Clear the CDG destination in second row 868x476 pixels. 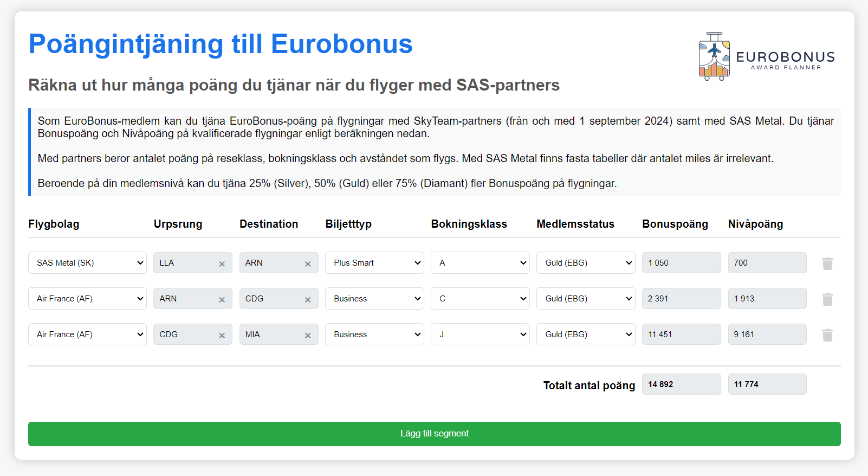click(x=308, y=300)
